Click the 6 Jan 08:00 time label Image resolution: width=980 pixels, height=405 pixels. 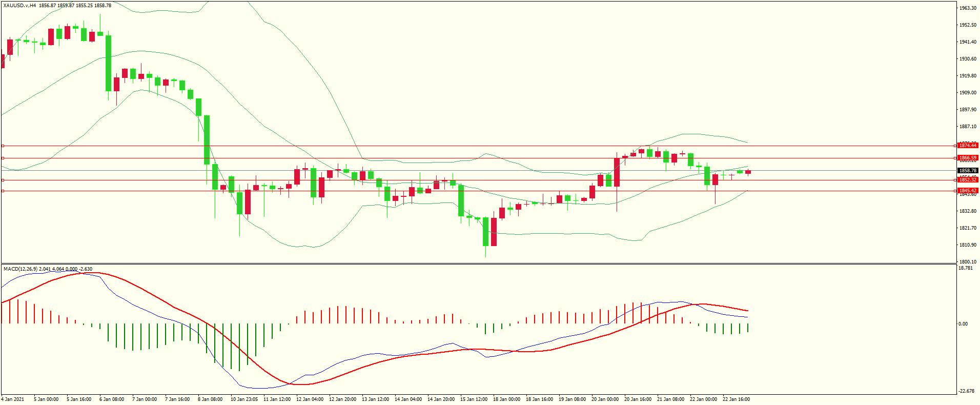[112, 399]
